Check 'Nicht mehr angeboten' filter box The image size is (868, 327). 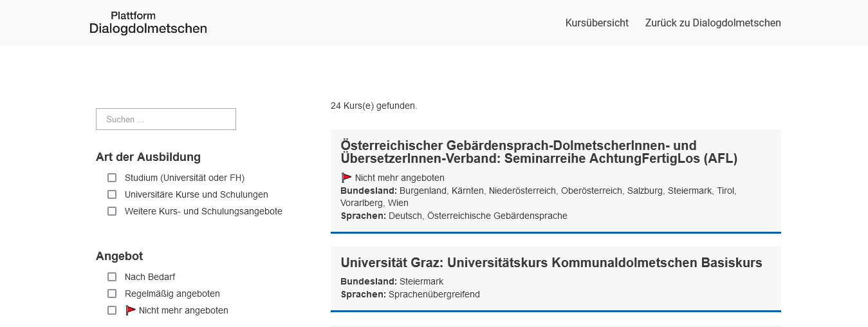click(x=112, y=310)
